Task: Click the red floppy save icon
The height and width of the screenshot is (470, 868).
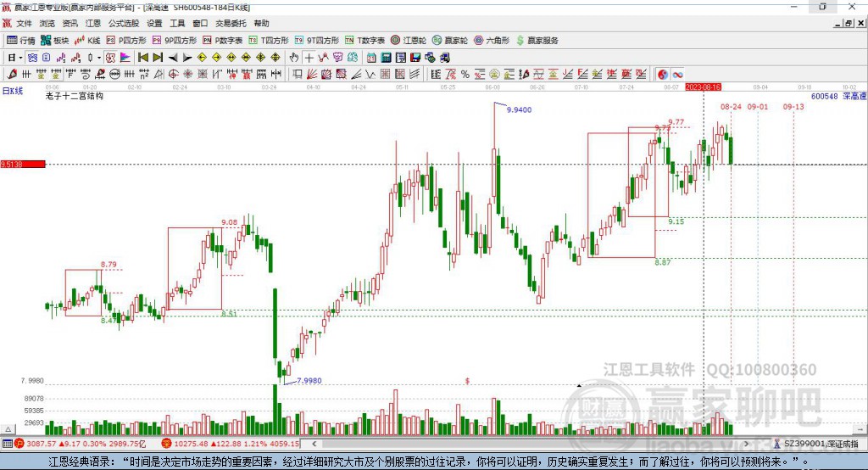Action: [415, 58]
